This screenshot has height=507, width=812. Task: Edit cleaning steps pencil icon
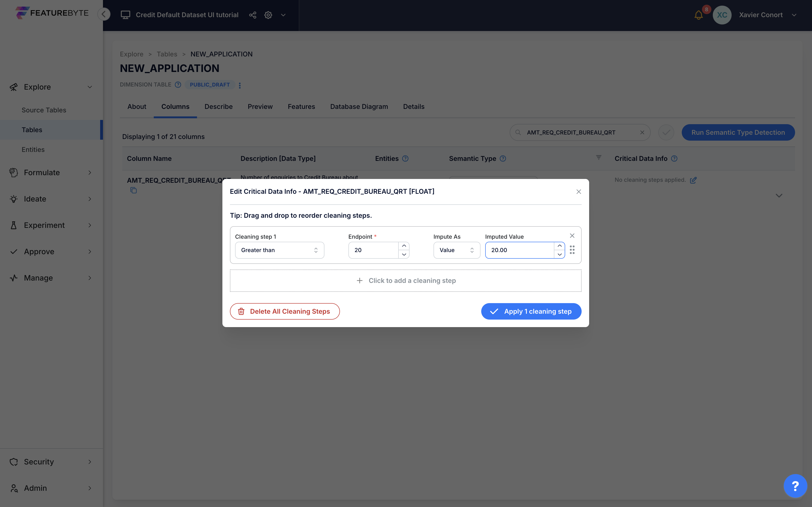(693, 180)
